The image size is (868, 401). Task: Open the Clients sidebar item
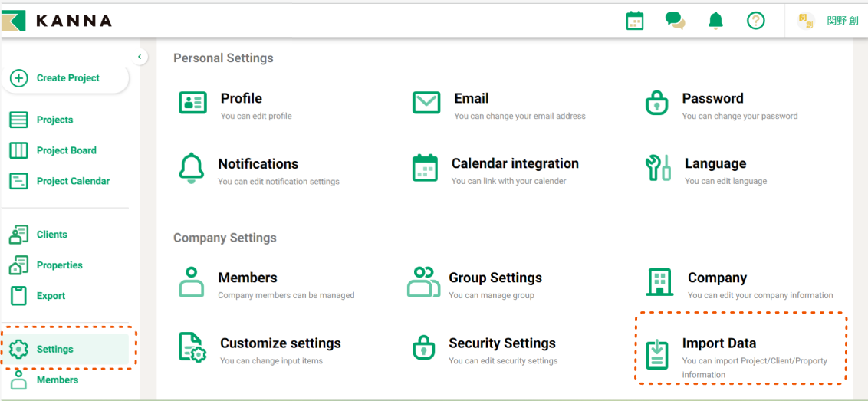(x=51, y=235)
